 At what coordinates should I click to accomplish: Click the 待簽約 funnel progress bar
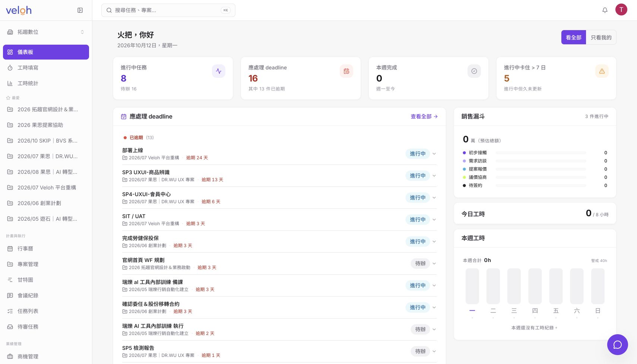541,185
